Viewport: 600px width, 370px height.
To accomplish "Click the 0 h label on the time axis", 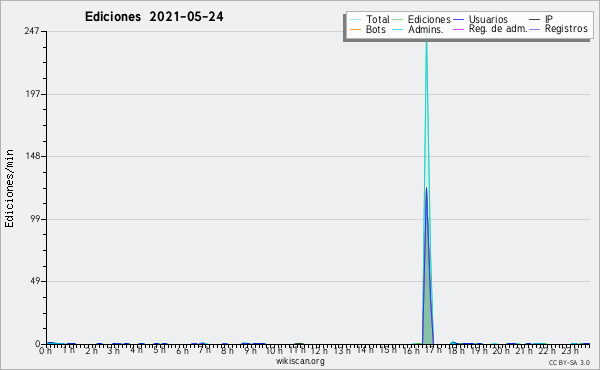I will [x=45, y=351].
